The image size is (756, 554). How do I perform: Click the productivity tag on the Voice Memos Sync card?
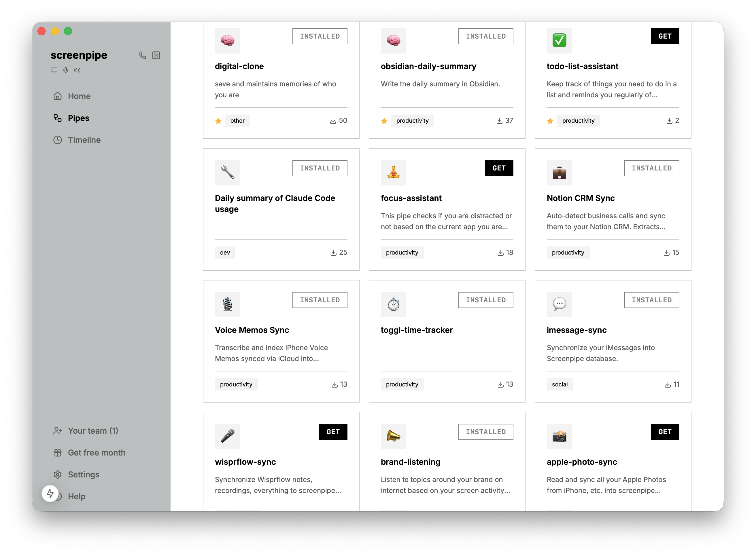tap(236, 384)
